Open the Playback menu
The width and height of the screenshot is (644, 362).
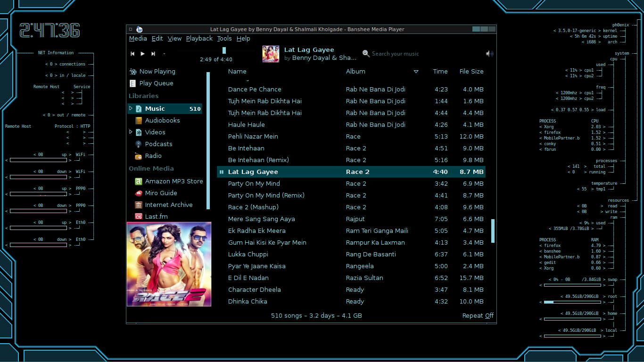(199, 39)
